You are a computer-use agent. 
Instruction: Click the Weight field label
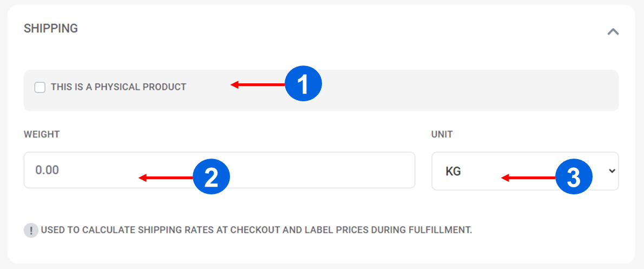(42, 134)
